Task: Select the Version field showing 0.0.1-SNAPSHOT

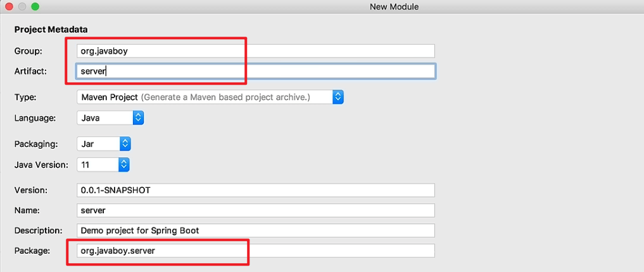Action: pyautogui.click(x=255, y=190)
